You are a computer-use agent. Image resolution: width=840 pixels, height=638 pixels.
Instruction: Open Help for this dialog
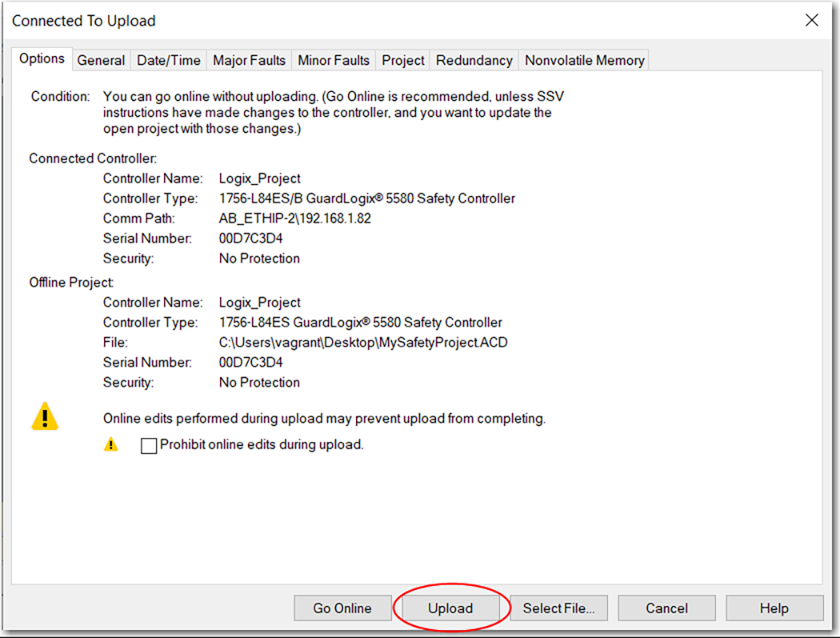(774, 608)
